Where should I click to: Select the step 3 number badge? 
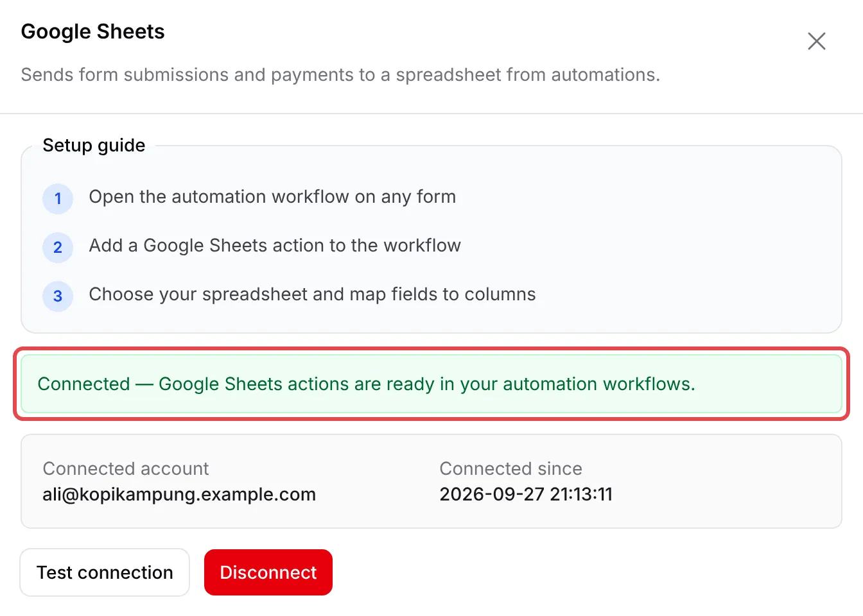pos(58,296)
